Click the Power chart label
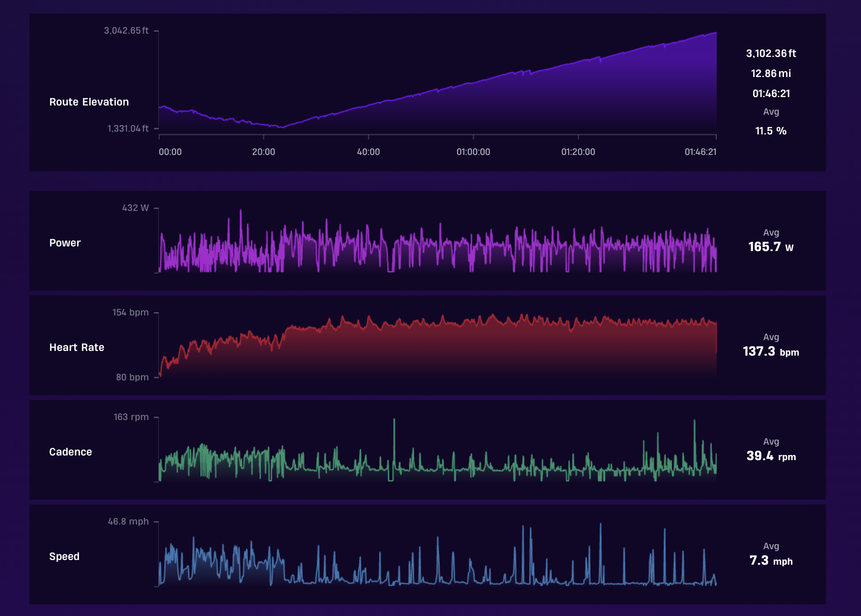Image resolution: width=861 pixels, height=616 pixels. 65,243
